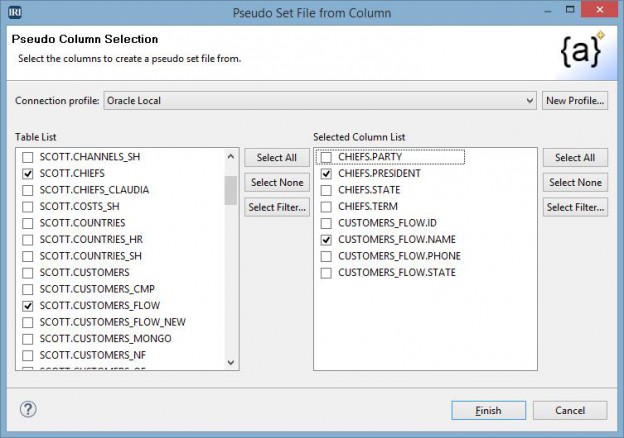Click Table List scrollbar down arrow

tap(231, 362)
